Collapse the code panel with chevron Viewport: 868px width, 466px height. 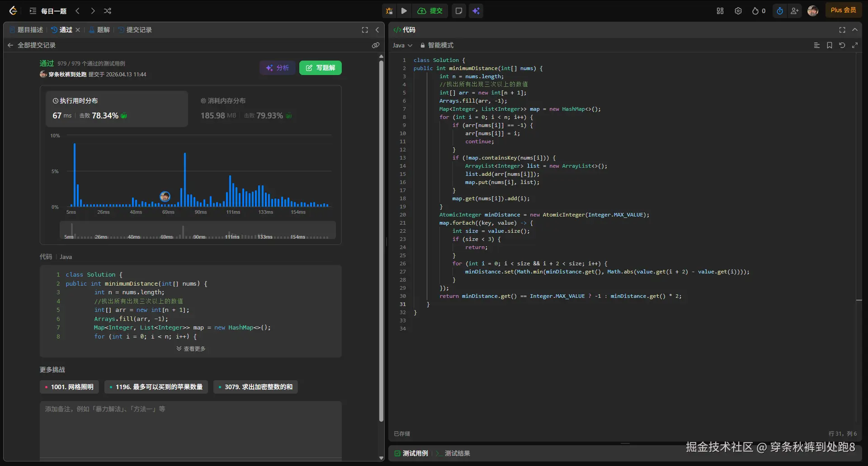[855, 30]
